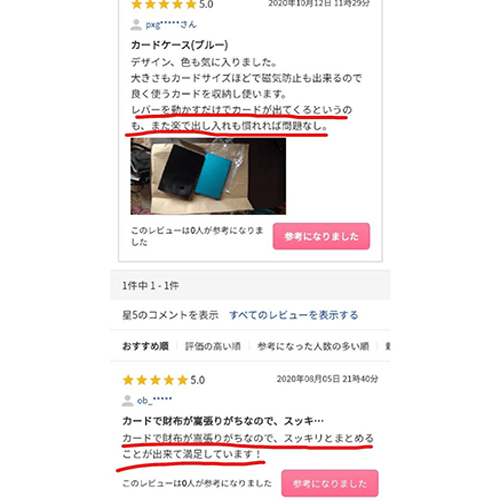The height and width of the screenshot is (500, 500).
Task: Select the partially hidden sort option at right edge
Action: 388,346
